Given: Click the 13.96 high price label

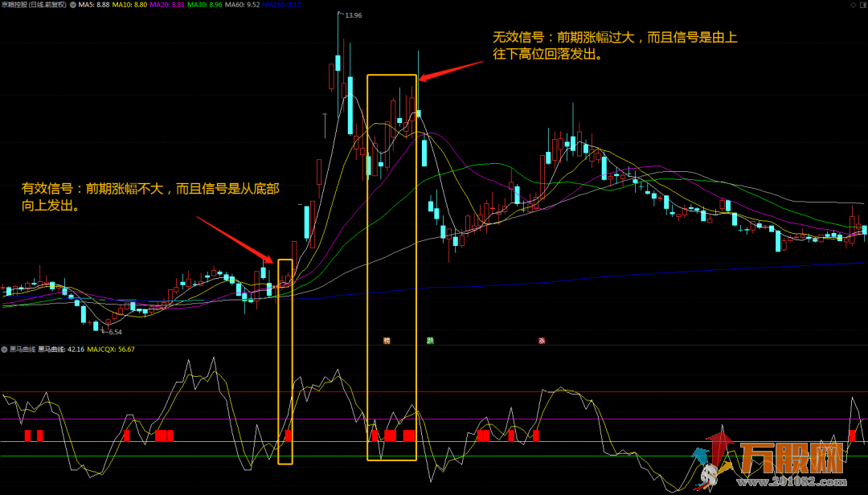Looking at the screenshot, I should (353, 15).
